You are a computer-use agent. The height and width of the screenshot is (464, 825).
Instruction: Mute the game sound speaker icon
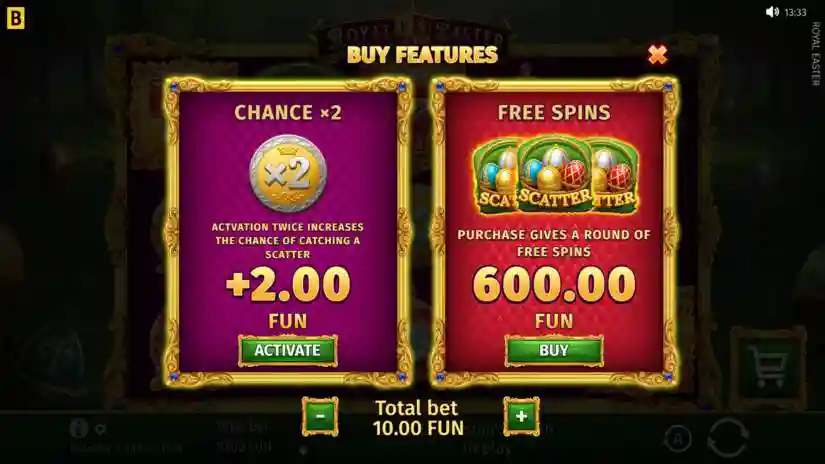(x=772, y=12)
